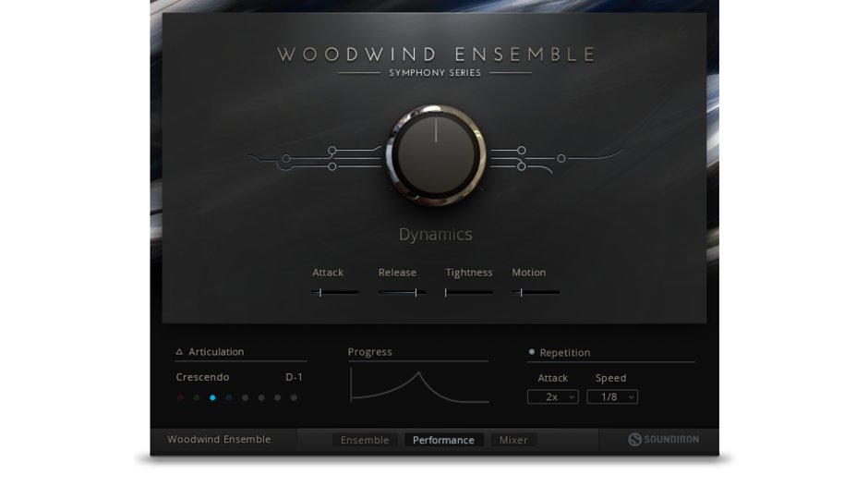
Task: Click the D-1 key assignment label
Action: click(x=294, y=377)
